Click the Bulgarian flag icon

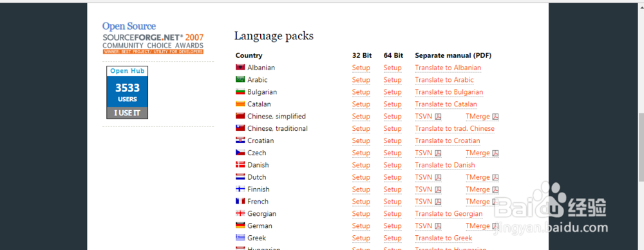[x=240, y=91]
